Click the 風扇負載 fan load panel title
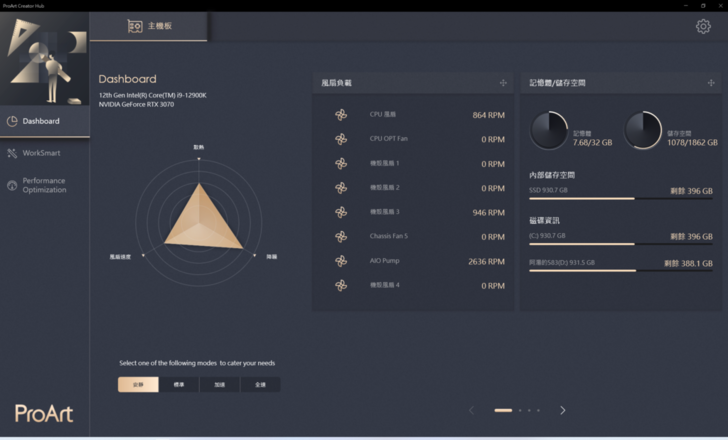Image resolution: width=728 pixels, height=440 pixels. [337, 83]
